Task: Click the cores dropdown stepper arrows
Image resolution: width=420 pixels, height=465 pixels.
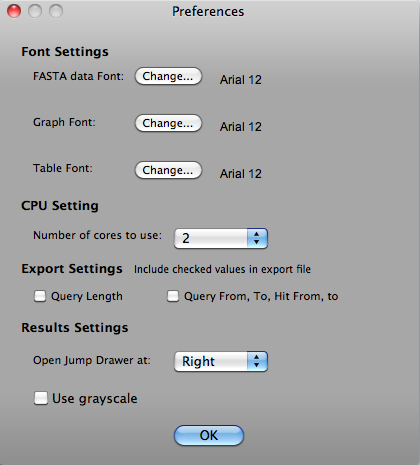Action: point(257,238)
